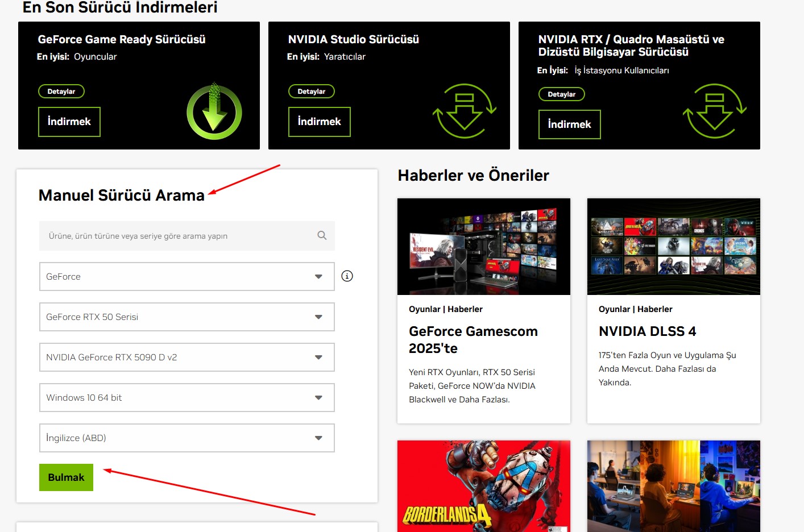Open the GeForce product type dropdown
This screenshot has height=532, width=804.
(187, 277)
